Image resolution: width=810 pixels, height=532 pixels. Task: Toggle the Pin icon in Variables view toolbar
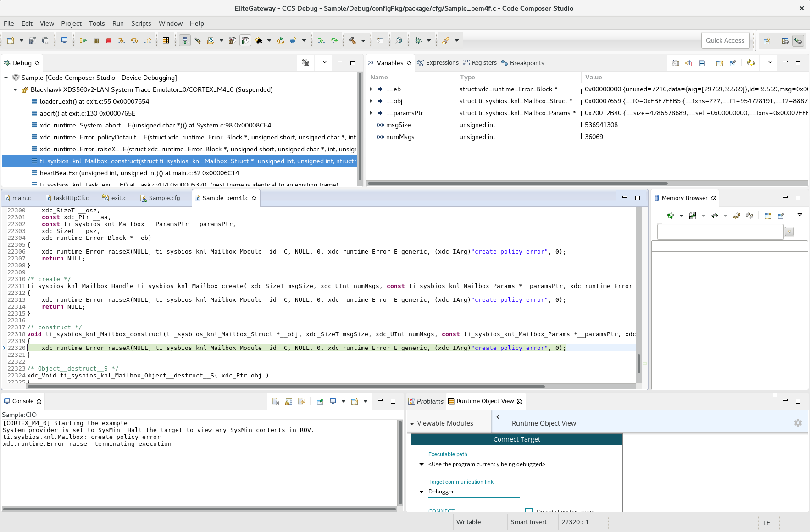732,63
